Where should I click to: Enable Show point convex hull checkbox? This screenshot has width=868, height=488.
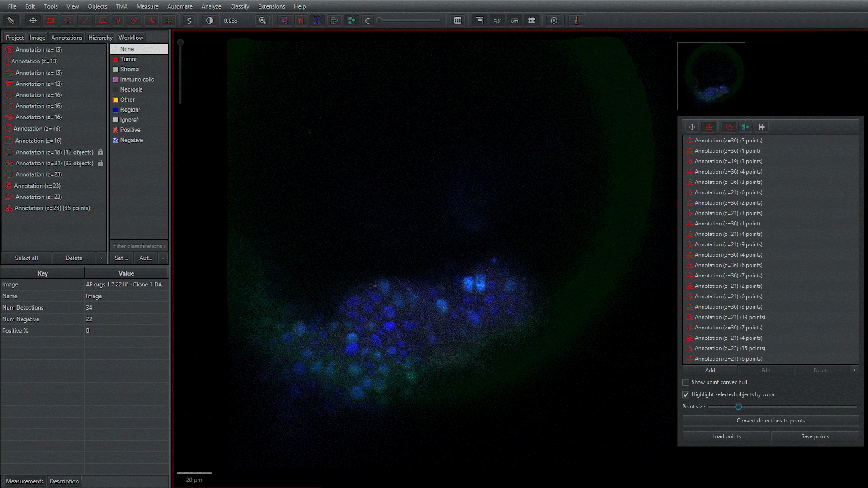pyautogui.click(x=686, y=382)
